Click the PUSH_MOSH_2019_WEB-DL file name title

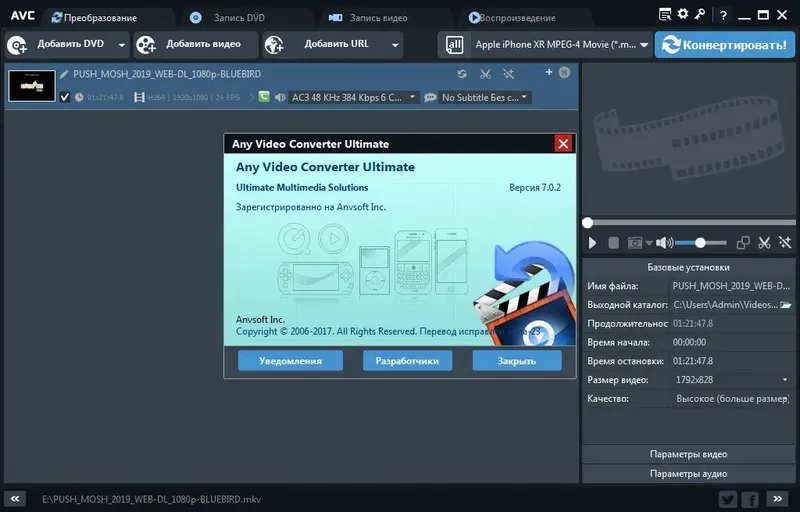tap(167, 74)
